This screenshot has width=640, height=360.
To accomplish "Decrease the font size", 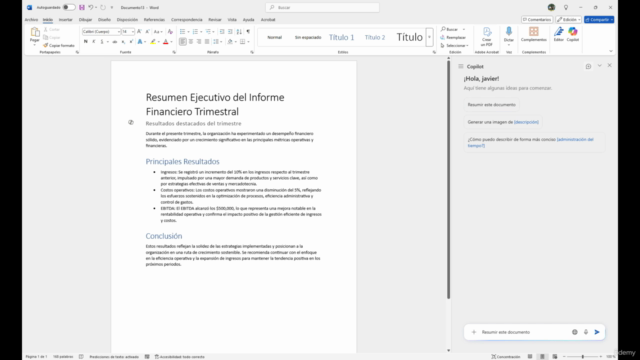I will 147,31.
